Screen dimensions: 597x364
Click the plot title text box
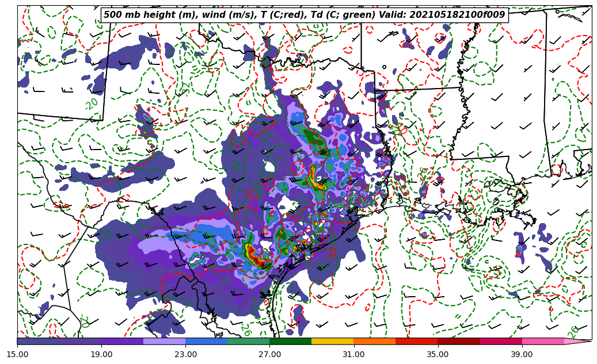click(x=305, y=15)
